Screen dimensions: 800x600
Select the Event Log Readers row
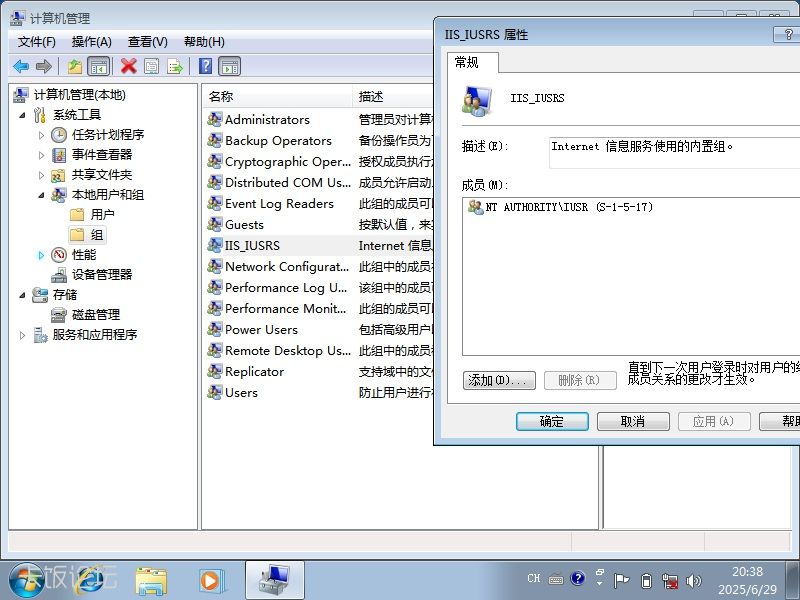point(319,204)
